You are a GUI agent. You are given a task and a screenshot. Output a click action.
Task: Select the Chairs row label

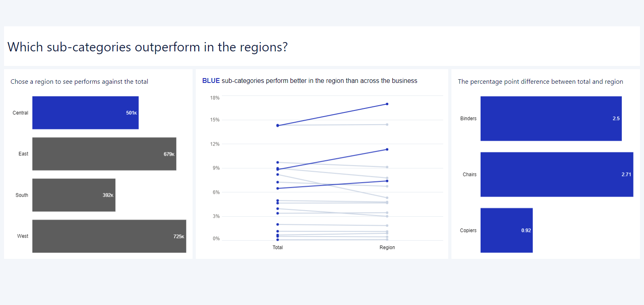pos(469,174)
